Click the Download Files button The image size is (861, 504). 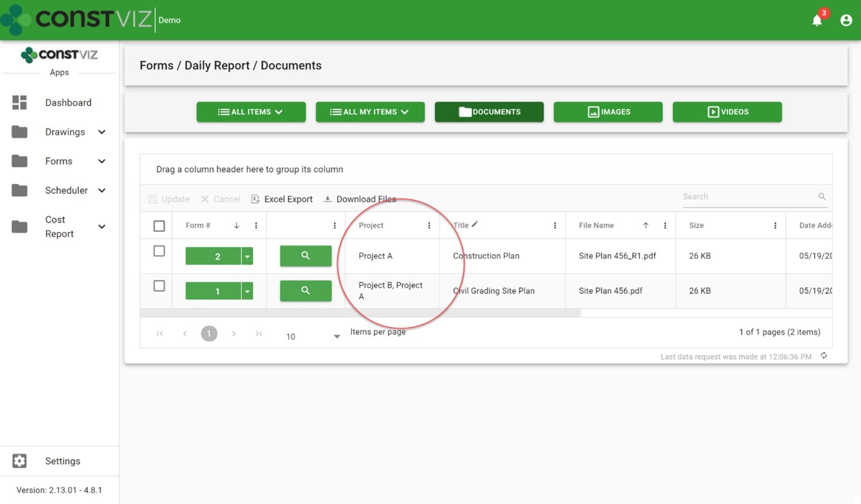pos(360,199)
